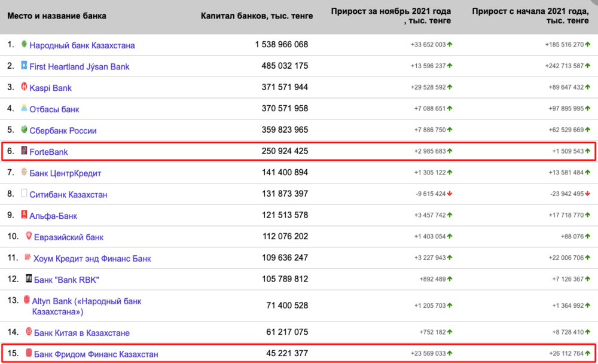Click the red down arrow beside -23 942 495
Image resolution: width=598 pixels, height=364 pixels.
588,194
